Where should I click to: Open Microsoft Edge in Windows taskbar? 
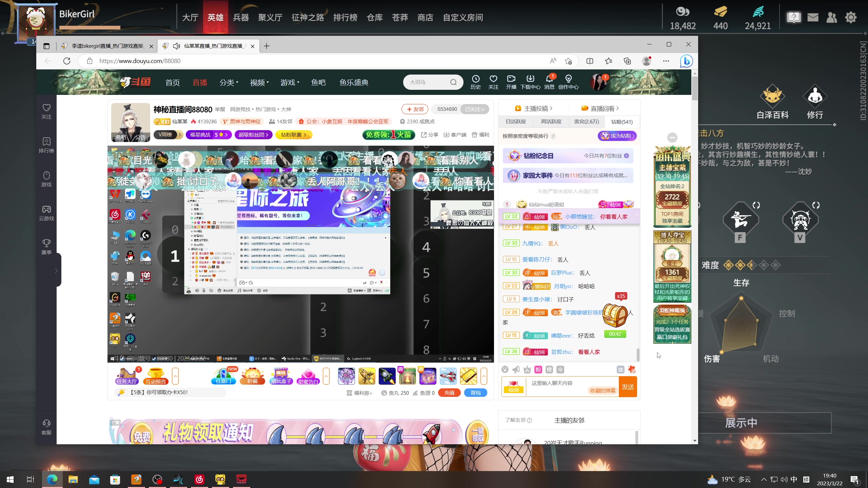coord(52,480)
